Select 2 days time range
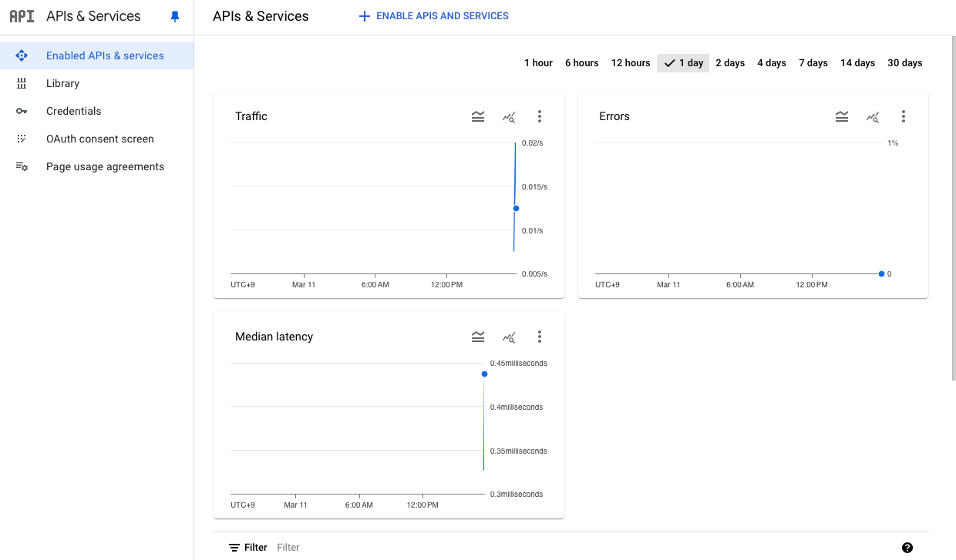Viewport: 956px width, 560px height. pos(730,63)
